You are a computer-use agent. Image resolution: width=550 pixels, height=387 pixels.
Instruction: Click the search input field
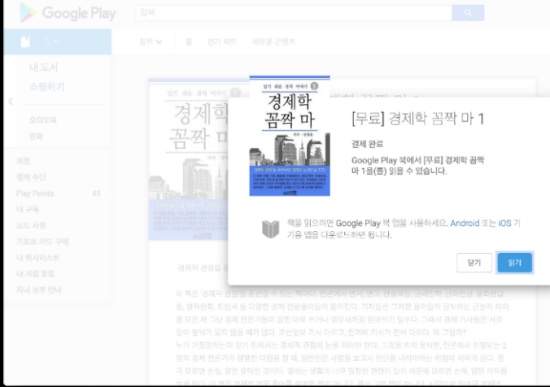click(x=294, y=13)
